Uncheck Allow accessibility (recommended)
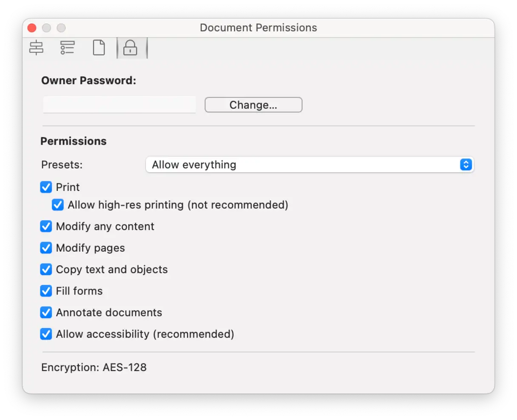This screenshot has height=420, width=517. tap(46, 334)
